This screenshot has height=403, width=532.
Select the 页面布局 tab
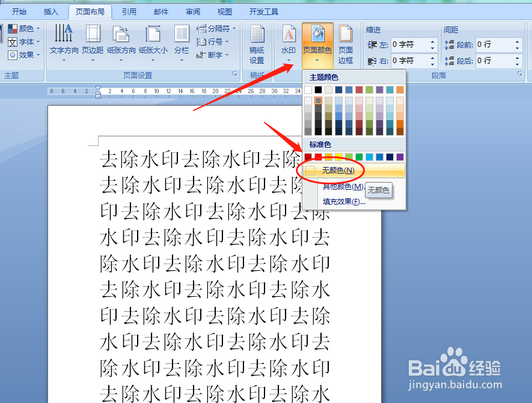click(x=90, y=12)
